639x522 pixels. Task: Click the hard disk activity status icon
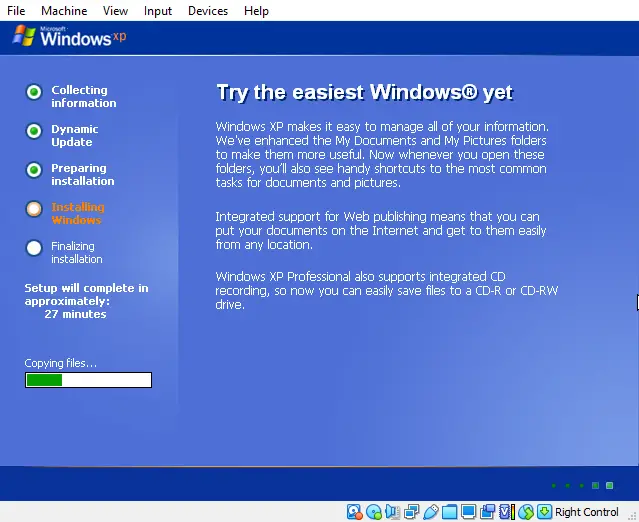coord(355,512)
